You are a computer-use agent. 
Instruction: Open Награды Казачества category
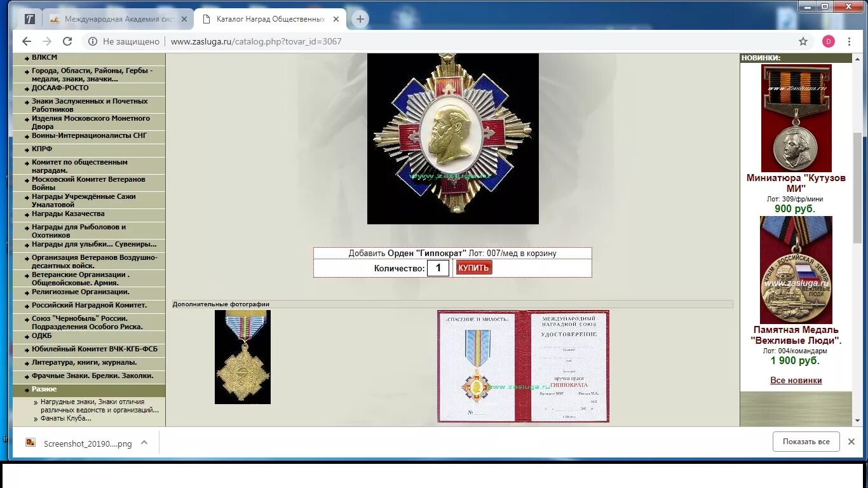[x=68, y=213]
